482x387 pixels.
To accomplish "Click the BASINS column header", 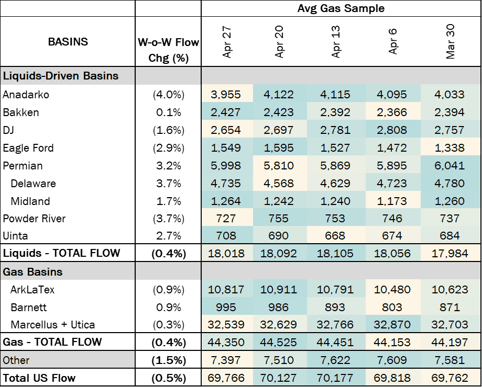I will point(68,42).
